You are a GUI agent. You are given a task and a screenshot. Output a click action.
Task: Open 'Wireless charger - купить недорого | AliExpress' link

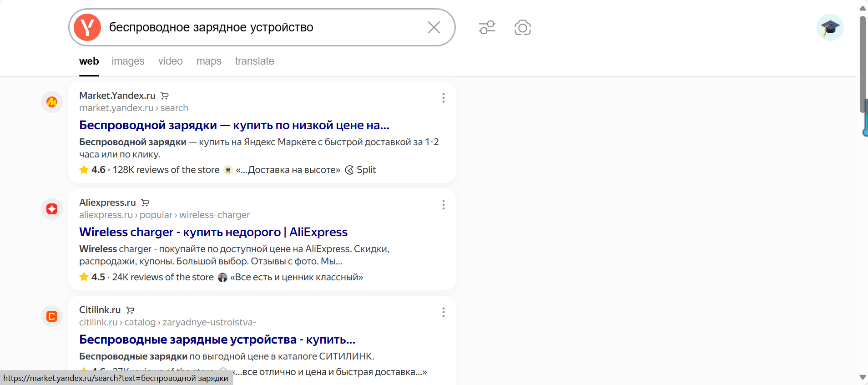pyautogui.click(x=213, y=232)
